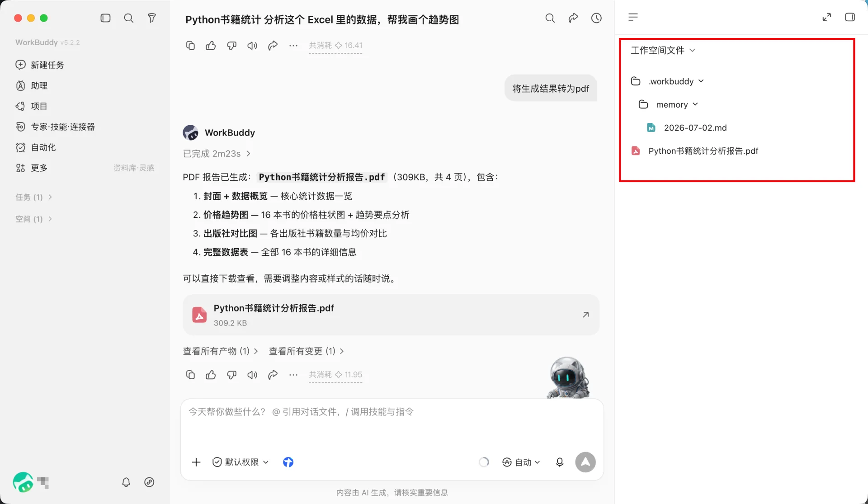Image resolution: width=868 pixels, height=504 pixels.
Task: Click the compass icon at sidebar bottom
Action: (149, 482)
